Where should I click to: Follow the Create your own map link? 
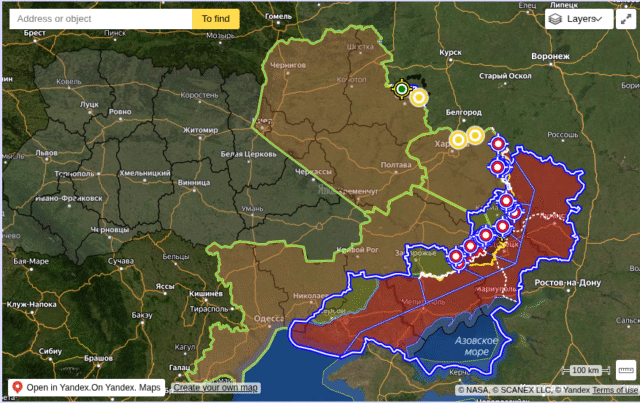tap(215, 387)
